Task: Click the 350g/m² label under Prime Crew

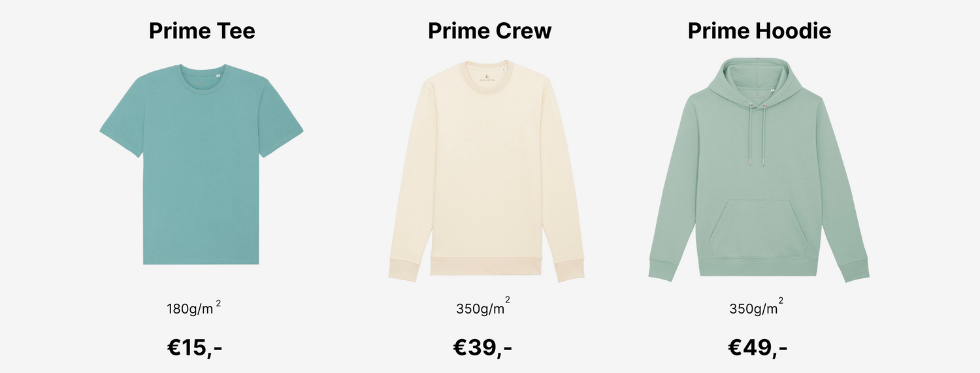Action: coord(483,308)
